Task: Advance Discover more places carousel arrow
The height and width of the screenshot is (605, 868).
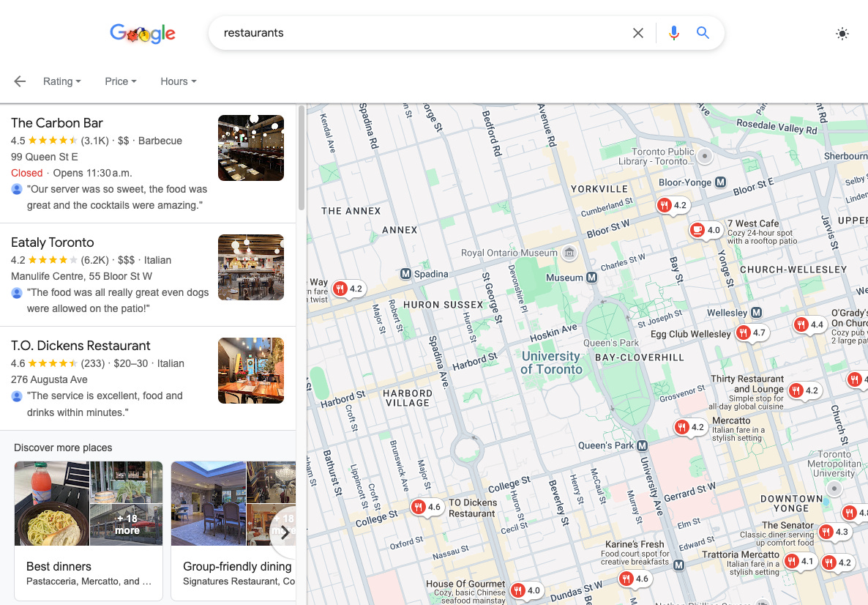Action: [285, 532]
